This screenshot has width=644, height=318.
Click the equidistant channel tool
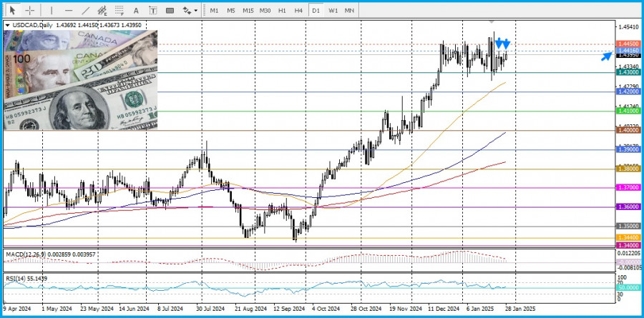pyautogui.click(x=102, y=11)
